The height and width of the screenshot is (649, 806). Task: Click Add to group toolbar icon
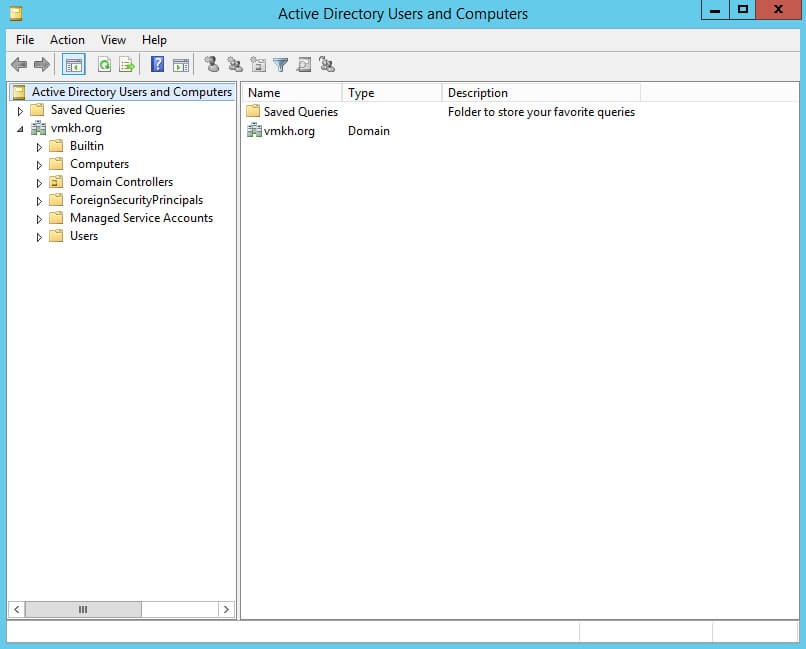click(x=327, y=65)
